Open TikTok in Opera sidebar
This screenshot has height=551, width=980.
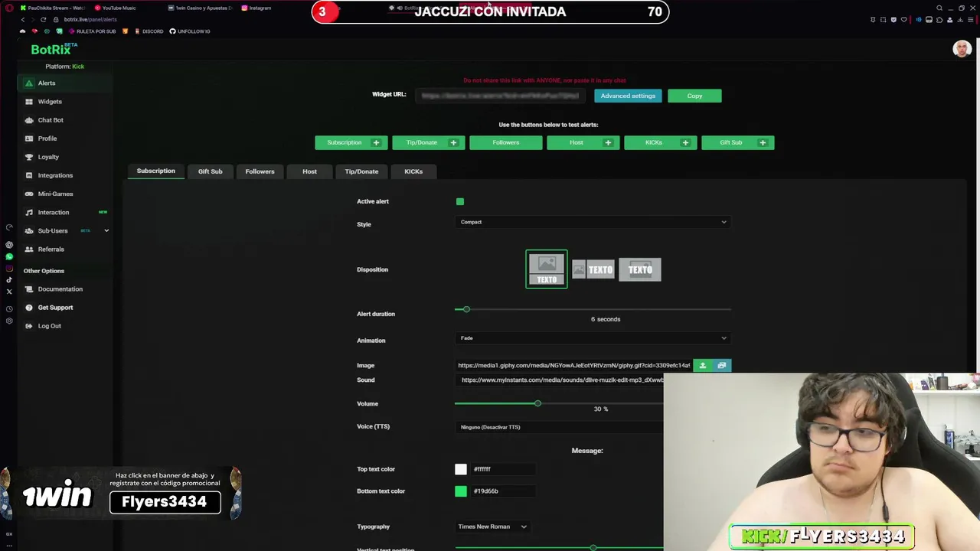(x=9, y=280)
